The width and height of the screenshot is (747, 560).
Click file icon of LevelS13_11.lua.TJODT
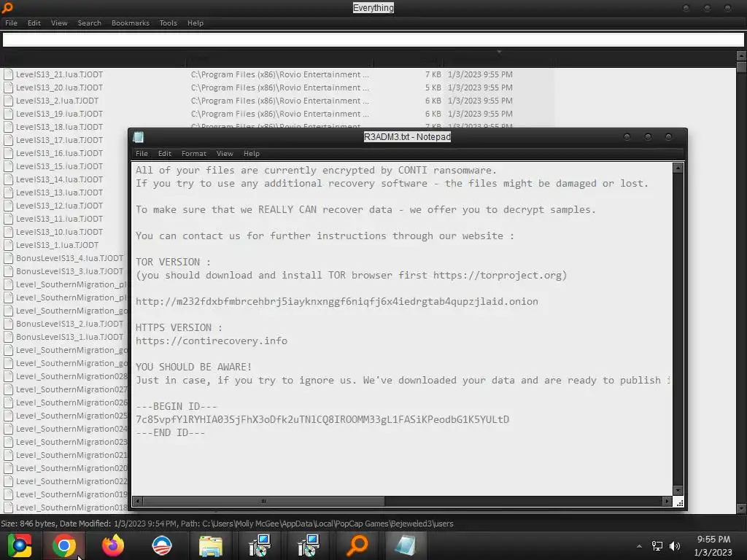pyautogui.click(x=8, y=219)
